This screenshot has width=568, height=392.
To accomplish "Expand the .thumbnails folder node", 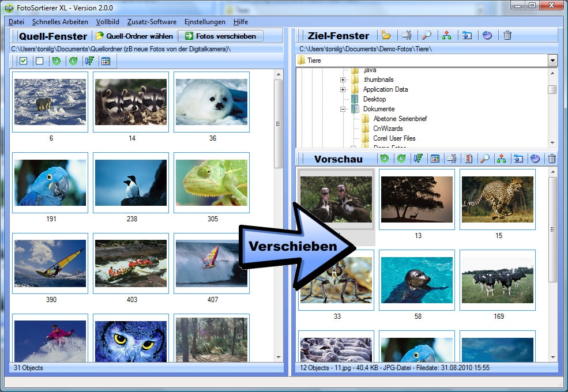I will point(343,80).
